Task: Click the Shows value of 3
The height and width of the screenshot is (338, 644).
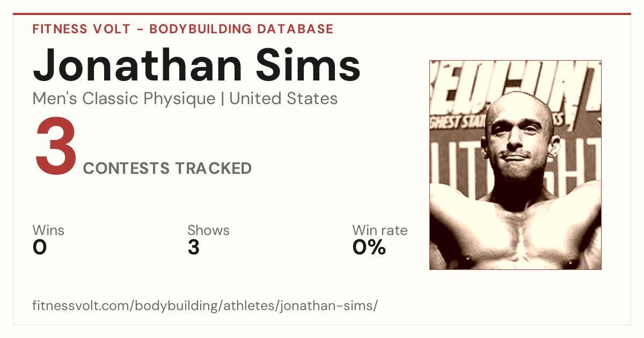Action: click(194, 247)
